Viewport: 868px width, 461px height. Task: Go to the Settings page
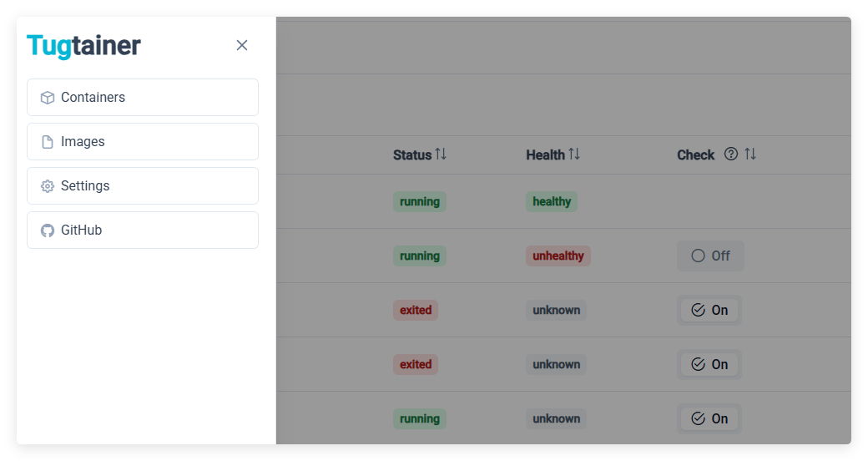143,186
